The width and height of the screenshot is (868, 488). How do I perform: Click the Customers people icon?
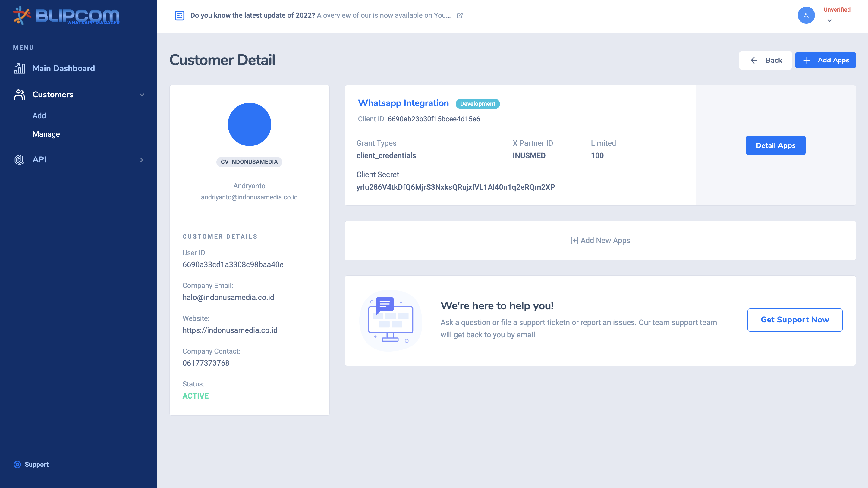20,95
